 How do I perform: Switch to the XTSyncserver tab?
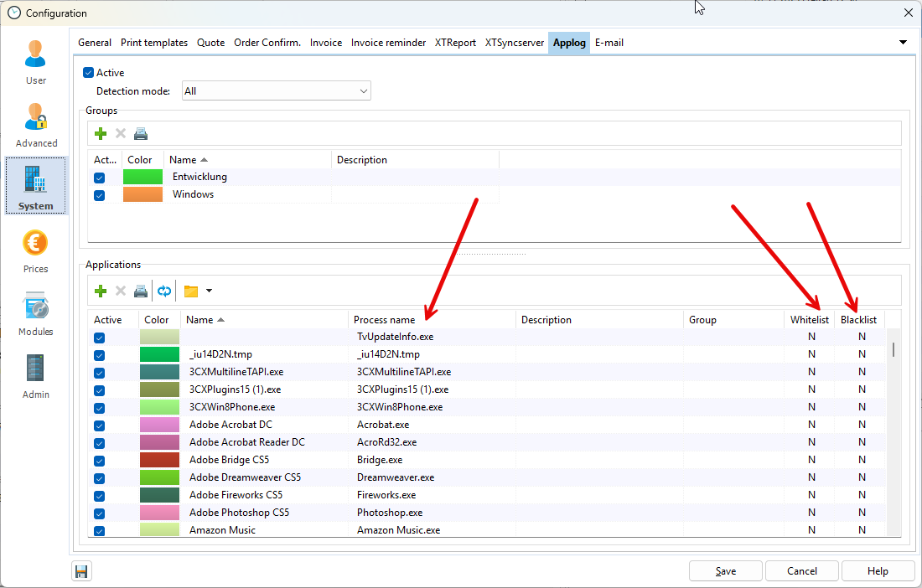[x=515, y=43]
